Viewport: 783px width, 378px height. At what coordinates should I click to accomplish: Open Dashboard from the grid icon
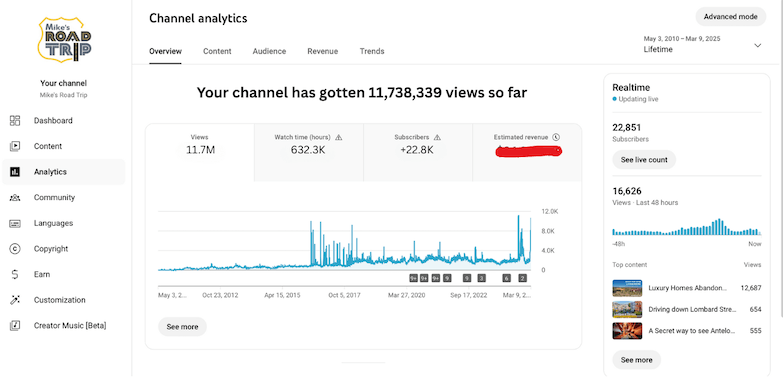pos(15,120)
